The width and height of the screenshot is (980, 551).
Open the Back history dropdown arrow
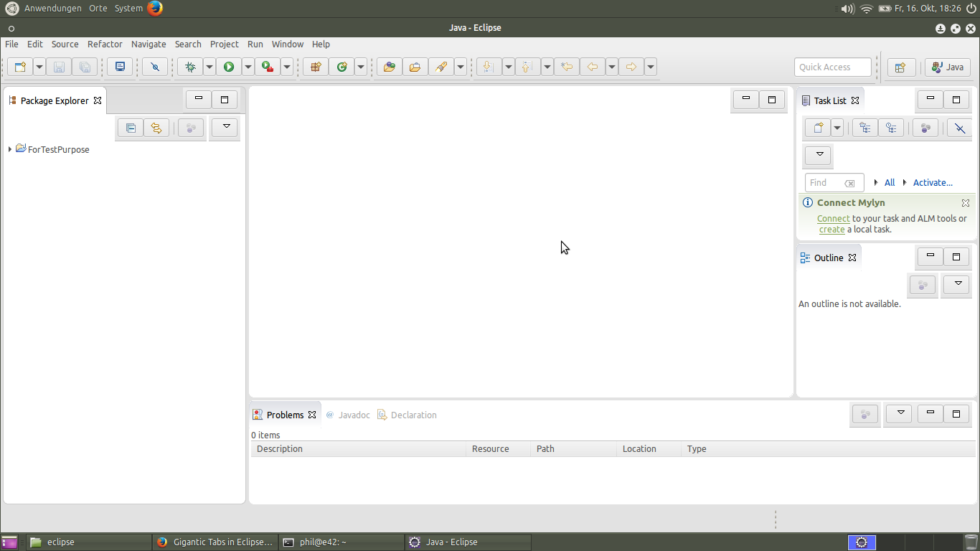pos(612,67)
